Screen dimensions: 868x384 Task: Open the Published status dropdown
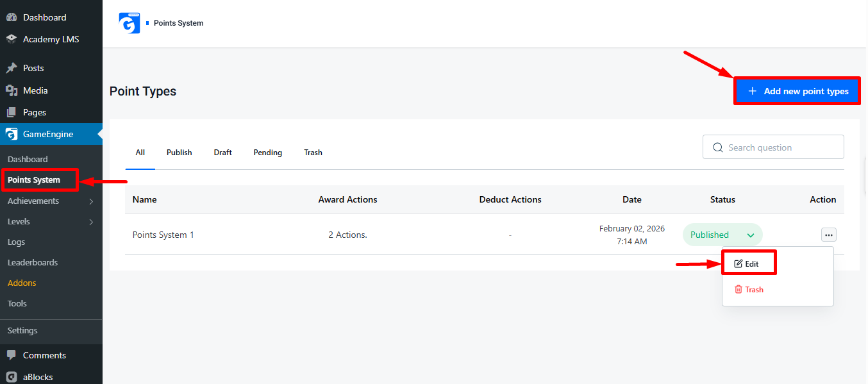click(x=722, y=235)
